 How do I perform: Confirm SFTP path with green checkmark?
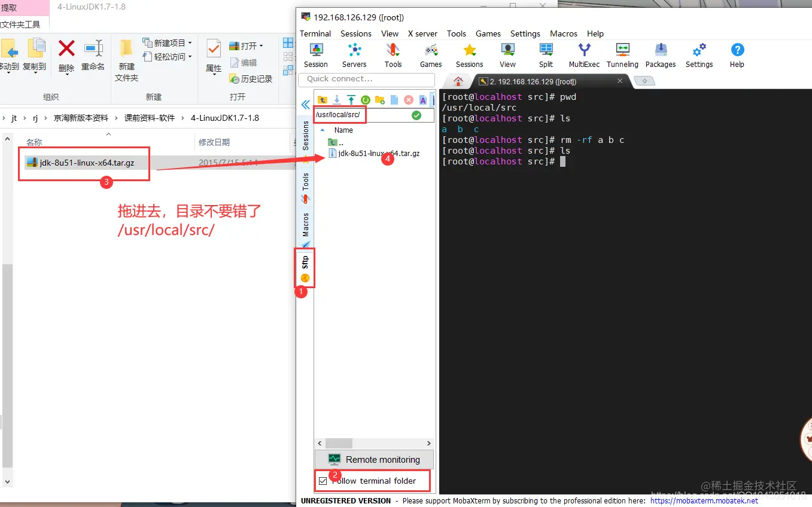click(416, 115)
